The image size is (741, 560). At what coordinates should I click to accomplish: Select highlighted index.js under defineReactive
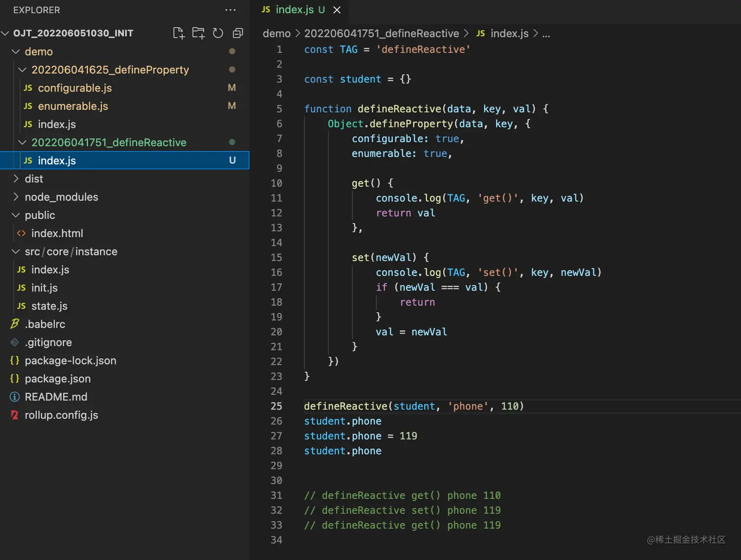pos(124,160)
